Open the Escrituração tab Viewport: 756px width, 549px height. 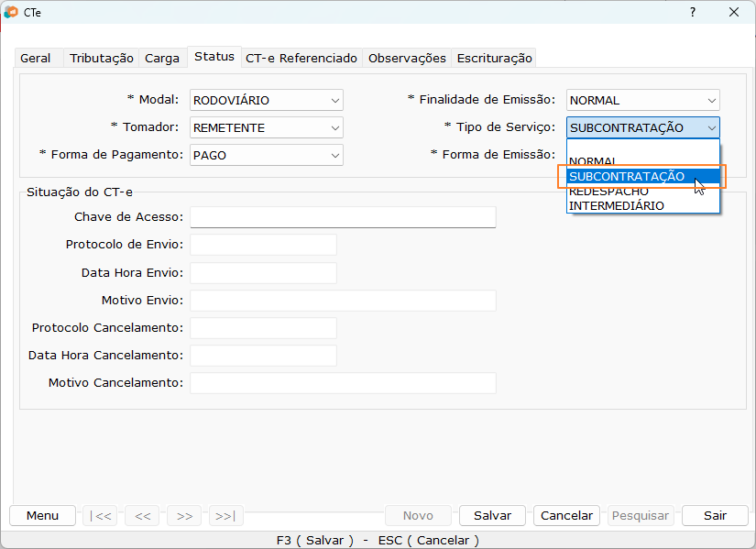point(494,58)
